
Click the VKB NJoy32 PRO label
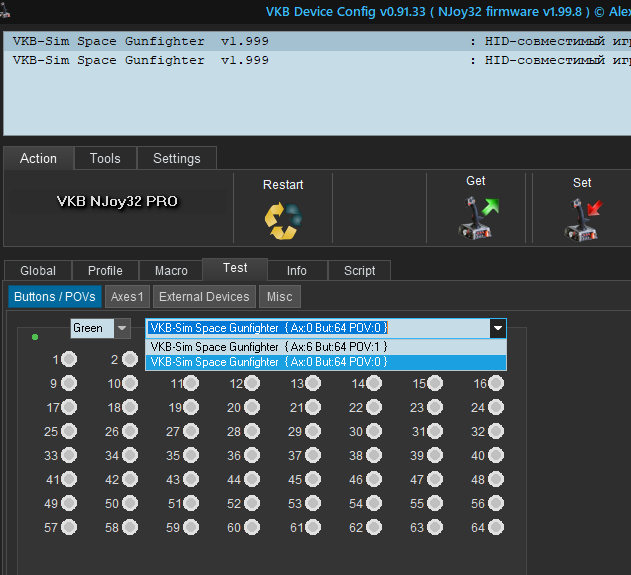pyautogui.click(x=117, y=201)
